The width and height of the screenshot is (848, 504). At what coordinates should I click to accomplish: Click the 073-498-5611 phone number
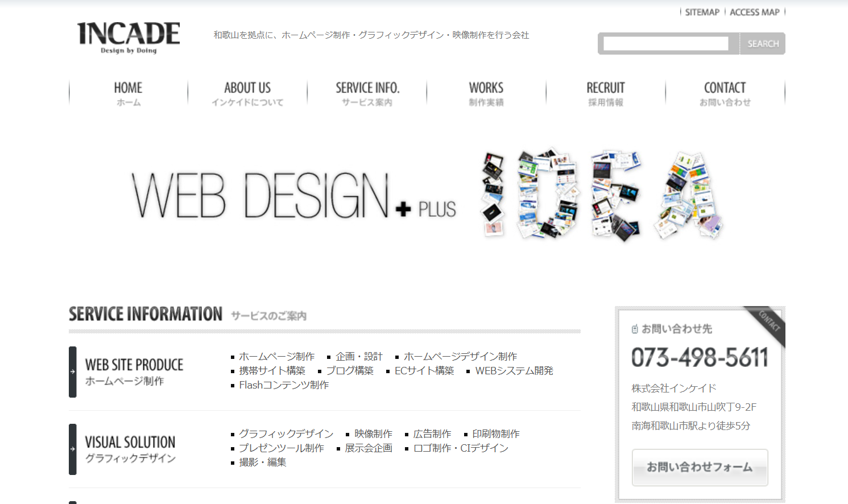coord(700,358)
